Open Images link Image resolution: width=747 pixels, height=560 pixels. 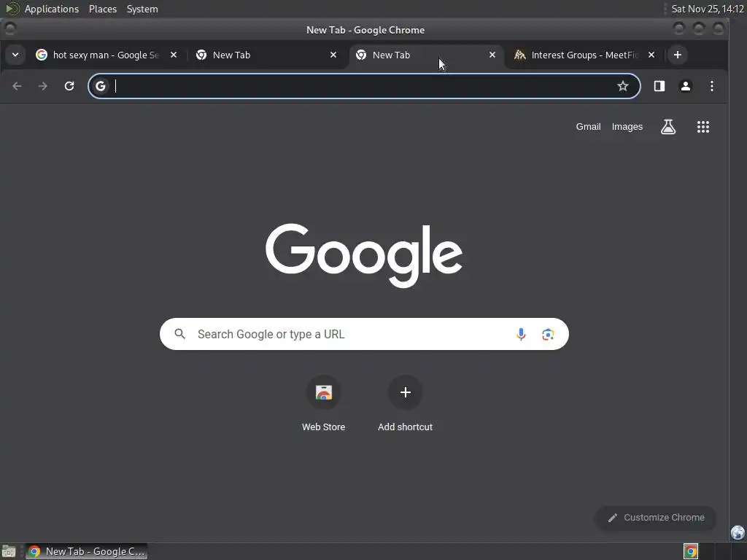pos(627,127)
